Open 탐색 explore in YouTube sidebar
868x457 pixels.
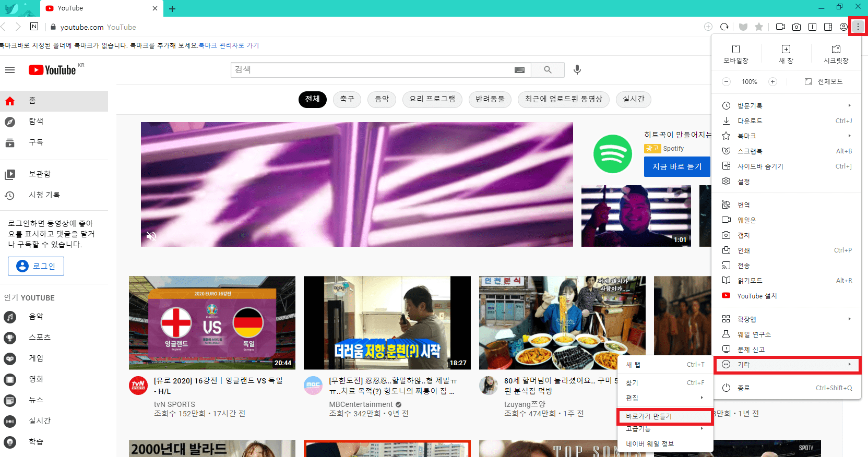click(54, 122)
